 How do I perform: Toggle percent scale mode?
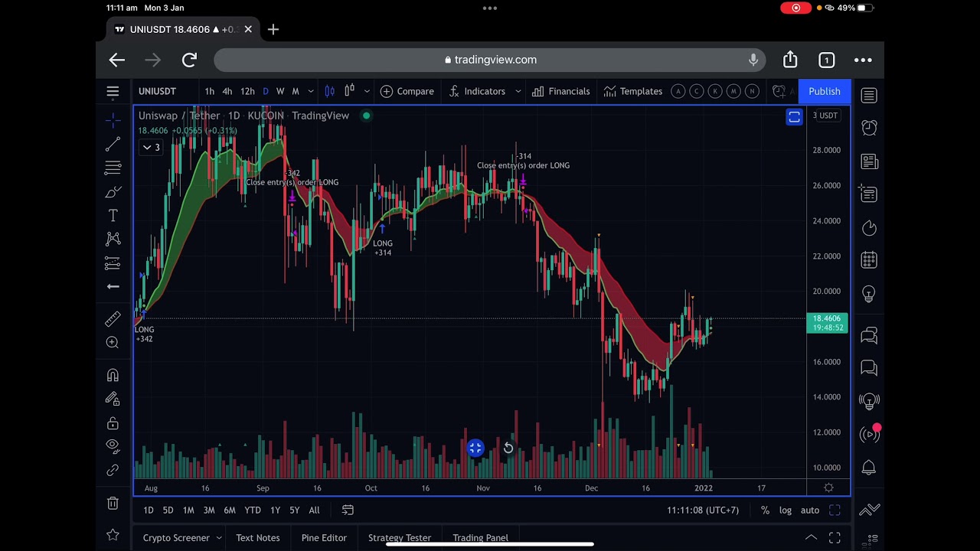pos(765,510)
